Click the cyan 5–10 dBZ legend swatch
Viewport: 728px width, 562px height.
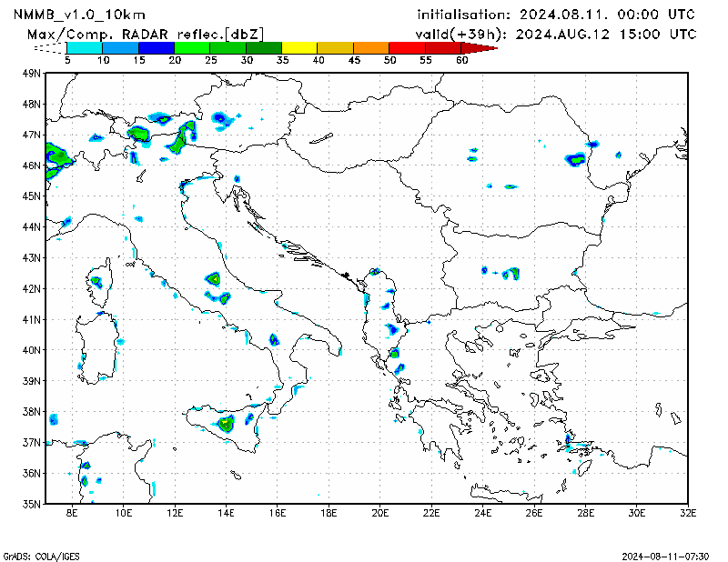pos(84,46)
